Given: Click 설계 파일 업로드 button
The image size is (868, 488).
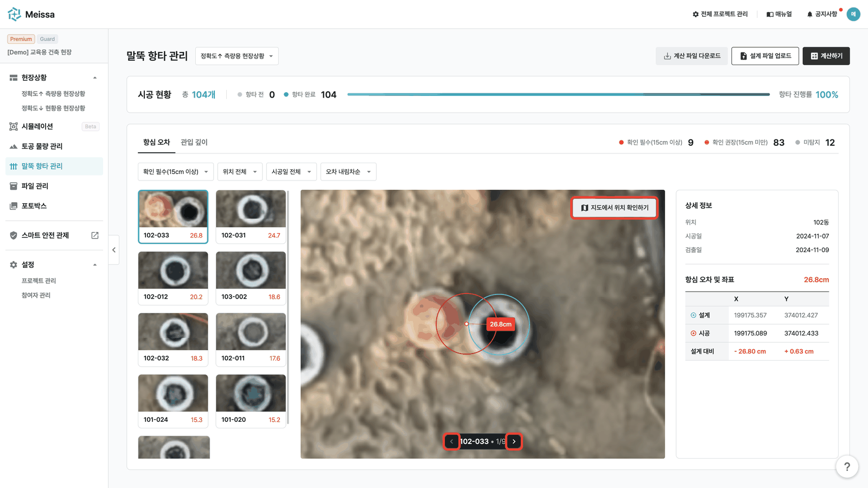Looking at the screenshot, I should click(765, 56).
